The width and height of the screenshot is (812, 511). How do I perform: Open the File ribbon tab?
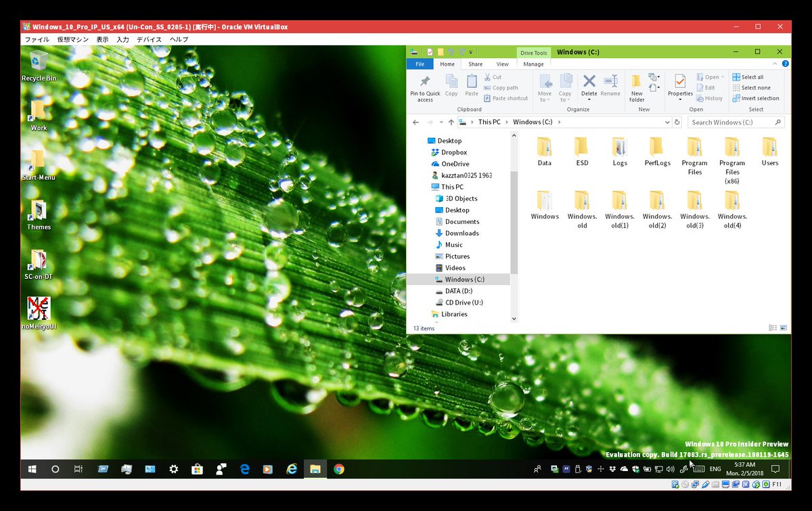tap(420, 64)
